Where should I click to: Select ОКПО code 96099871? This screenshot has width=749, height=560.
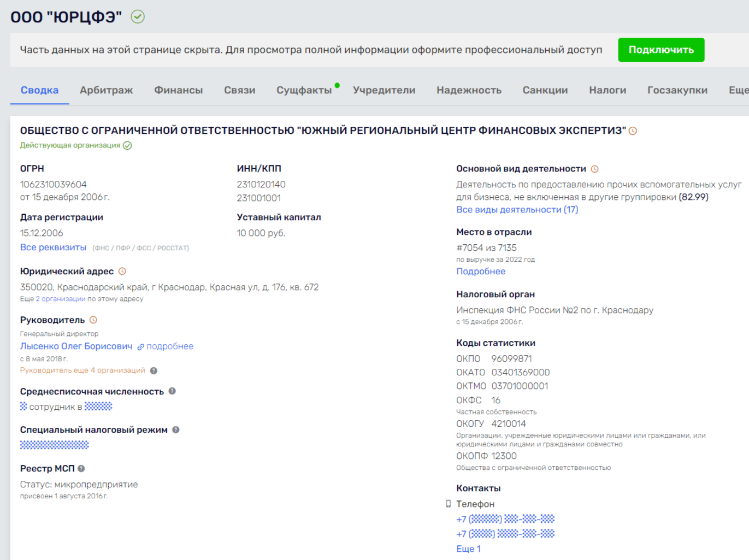tap(511, 359)
